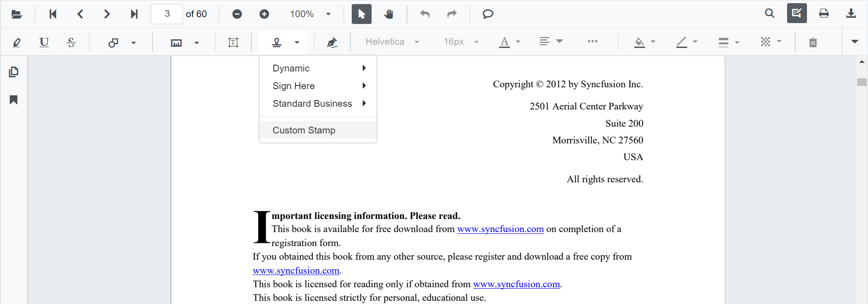Select the handwritten signature tool
This screenshot has width=868, height=304.
332,43
